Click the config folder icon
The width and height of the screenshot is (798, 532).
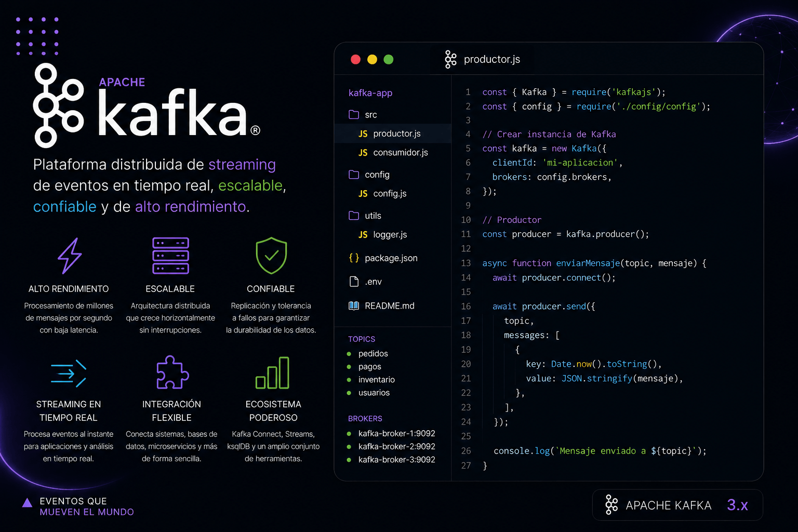(354, 175)
